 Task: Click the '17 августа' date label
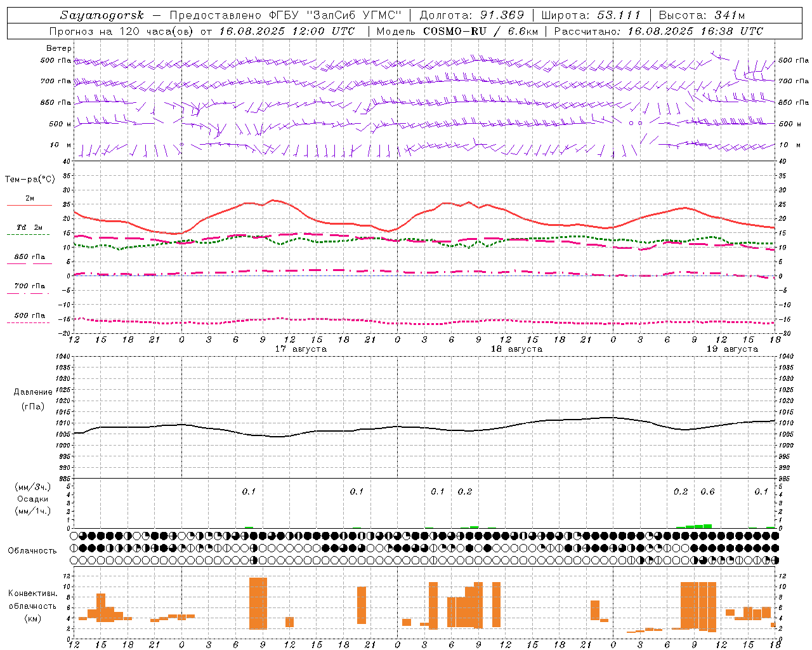click(x=301, y=349)
